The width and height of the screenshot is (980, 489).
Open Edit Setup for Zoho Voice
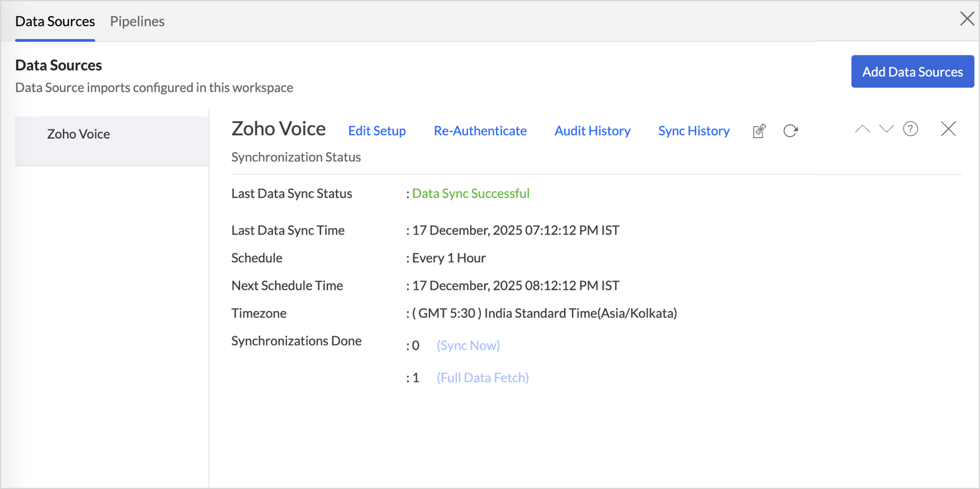tap(377, 131)
